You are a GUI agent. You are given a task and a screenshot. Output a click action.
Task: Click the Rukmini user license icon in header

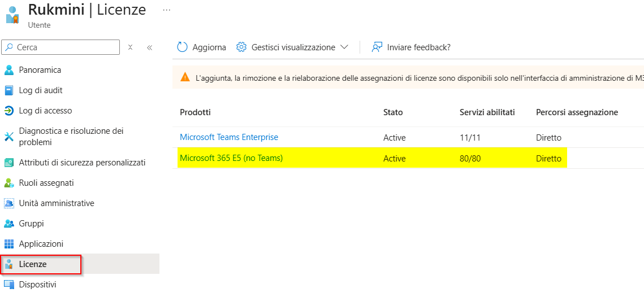point(12,14)
